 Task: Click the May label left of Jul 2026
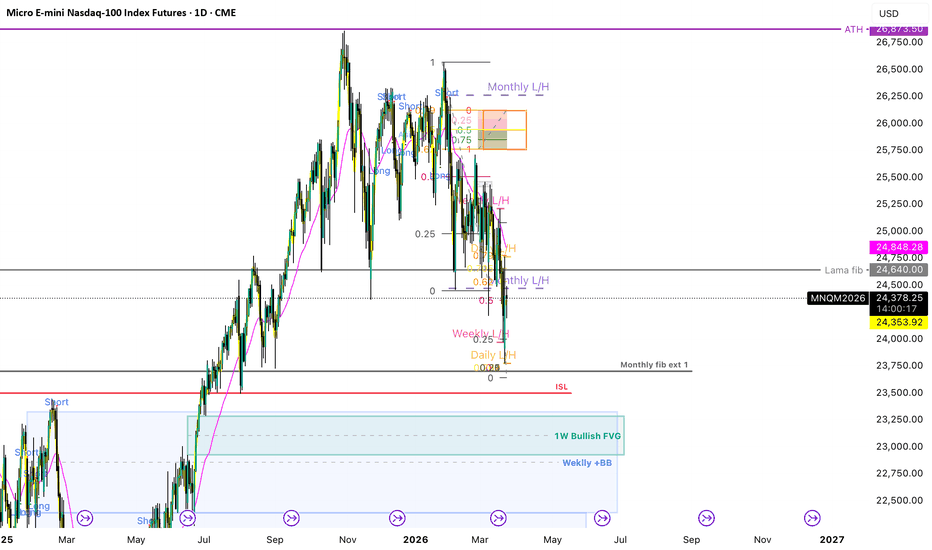click(x=552, y=540)
